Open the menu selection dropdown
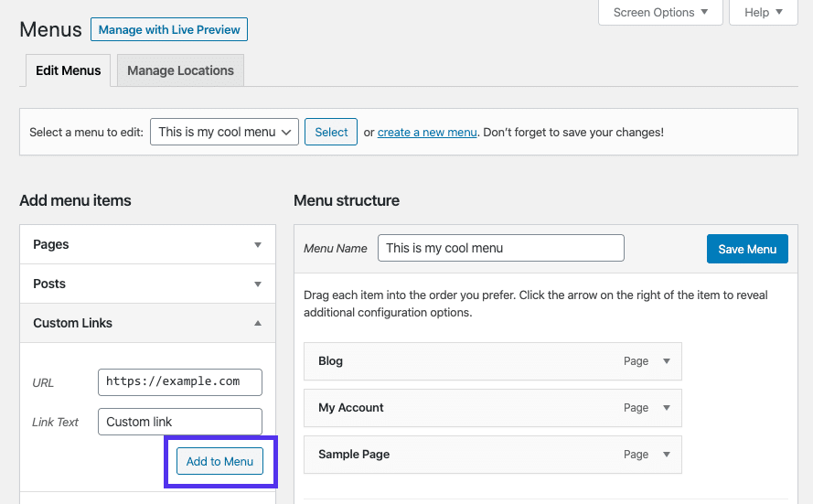This screenshot has height=504, width=813. pyautogui.click(x=225, y=132)
